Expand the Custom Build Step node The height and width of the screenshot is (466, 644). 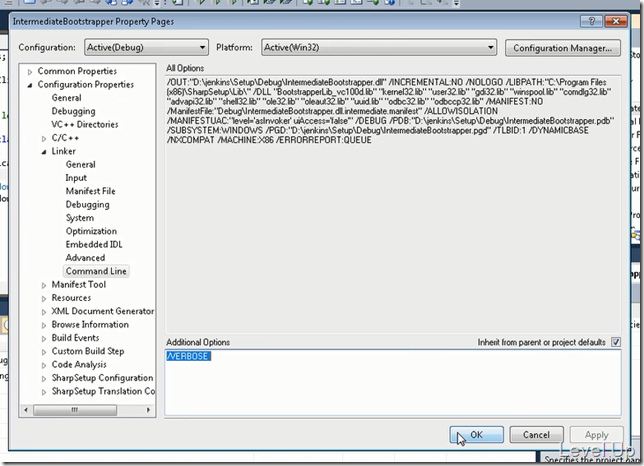coord(44,352)
